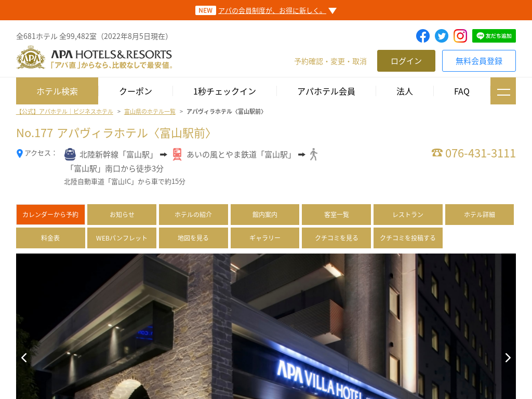This screenshot has width=532, height=399.
Task: Click the 無料会員登録 button
Action: (478, 61)
